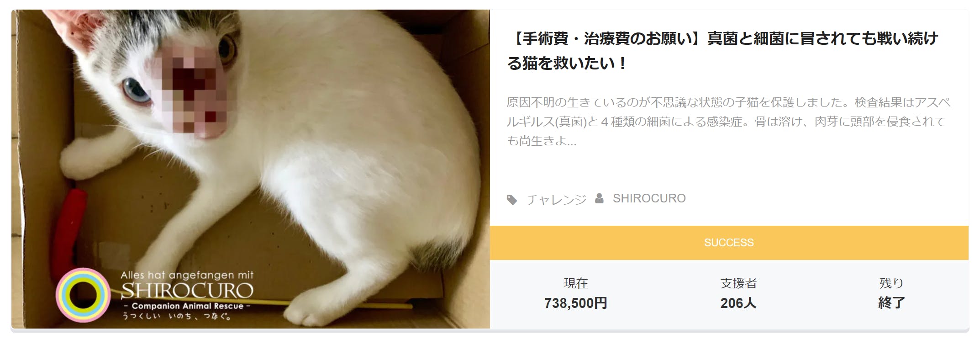Select the チャレンジ category tag
Viewport: 980px width, 345px height.
point(556,199)
